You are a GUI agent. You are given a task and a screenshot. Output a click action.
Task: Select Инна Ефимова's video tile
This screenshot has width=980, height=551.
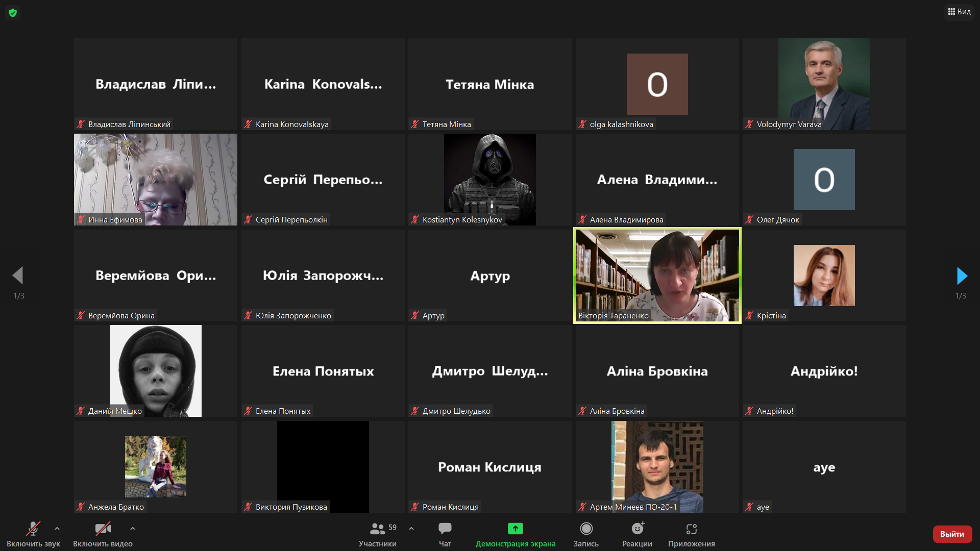point(156,180)
